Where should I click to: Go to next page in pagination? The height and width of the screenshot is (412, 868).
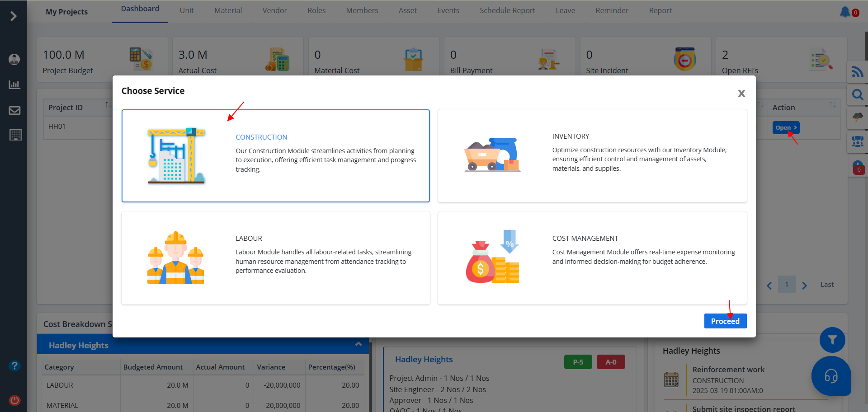pyautogui.click(x=804, y=285)
